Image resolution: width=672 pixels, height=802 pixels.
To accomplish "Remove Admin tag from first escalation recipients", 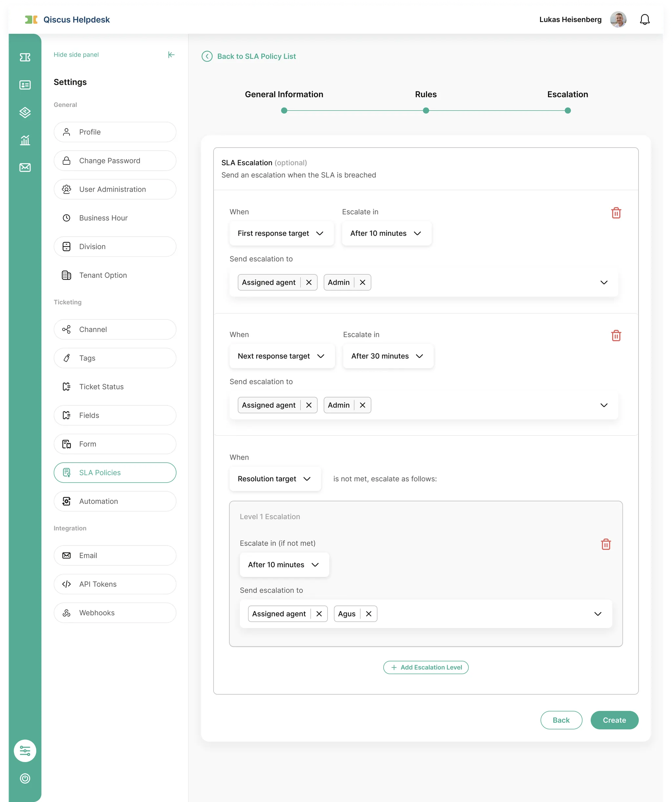I will [362, 282].
